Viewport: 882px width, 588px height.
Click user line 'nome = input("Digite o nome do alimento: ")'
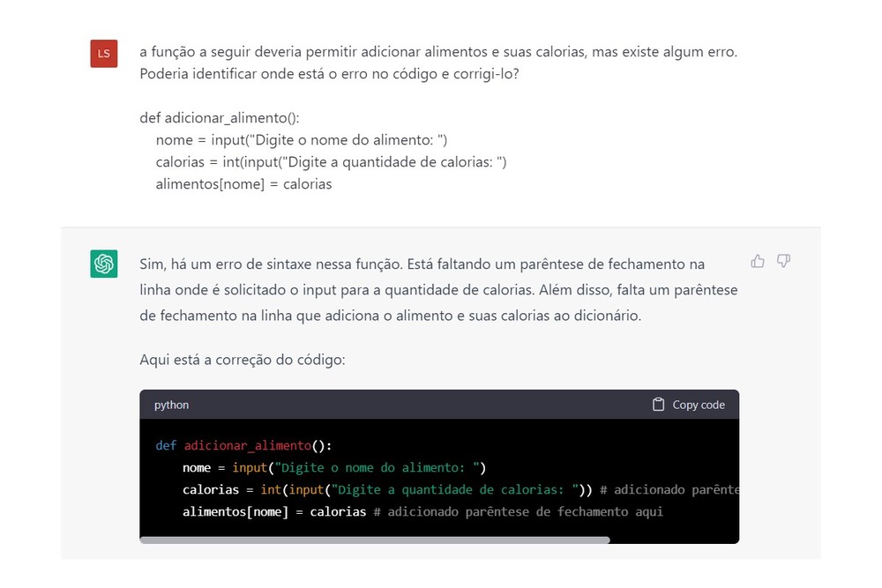pyautogui.click(x=302, y=140)
